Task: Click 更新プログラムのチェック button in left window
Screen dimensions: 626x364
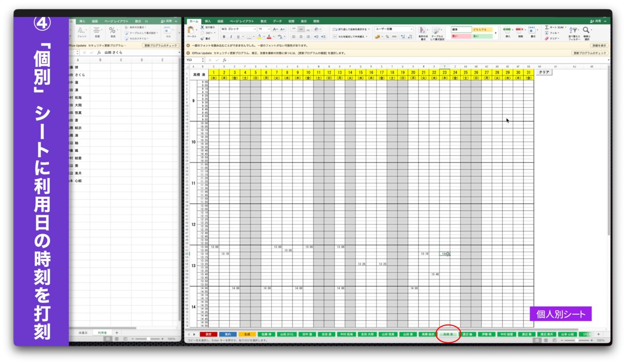Action: pyautogui.click(x=160, y=45)
